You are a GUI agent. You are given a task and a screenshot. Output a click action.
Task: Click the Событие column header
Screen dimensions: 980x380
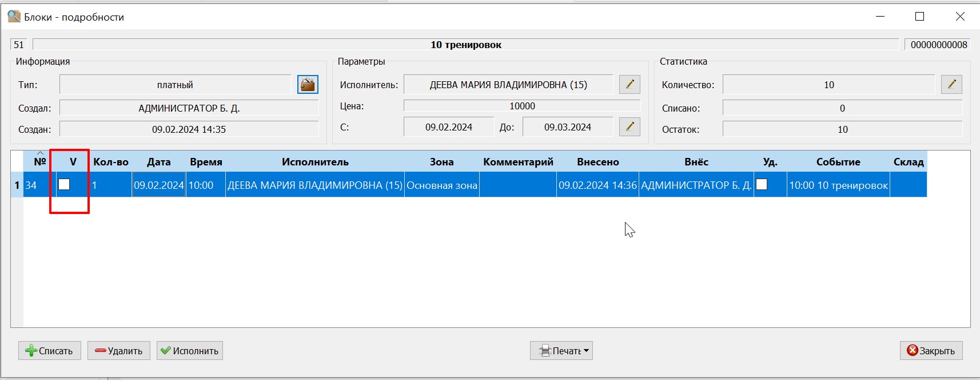(x=838, y=161)
